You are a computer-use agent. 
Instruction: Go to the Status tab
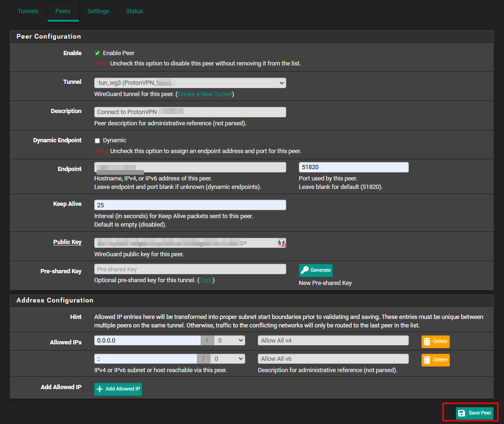134,11
